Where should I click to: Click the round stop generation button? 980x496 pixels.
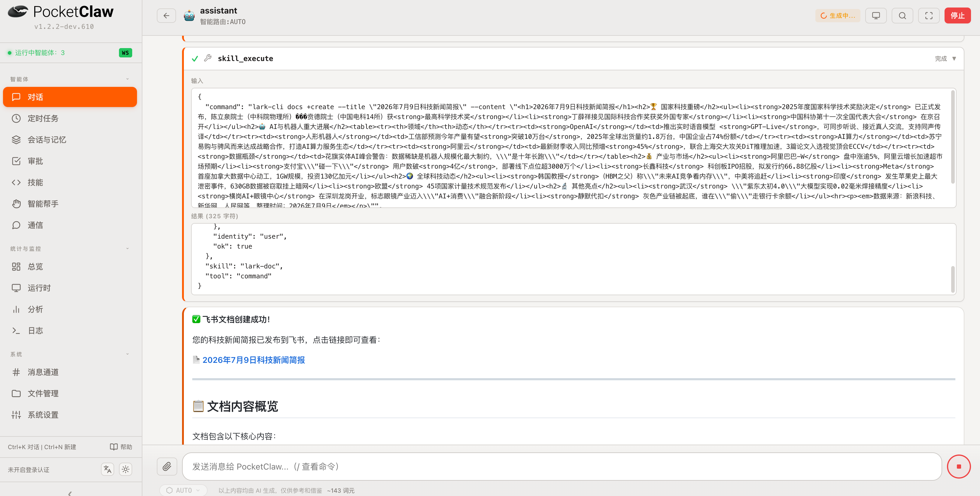point(958,466)
